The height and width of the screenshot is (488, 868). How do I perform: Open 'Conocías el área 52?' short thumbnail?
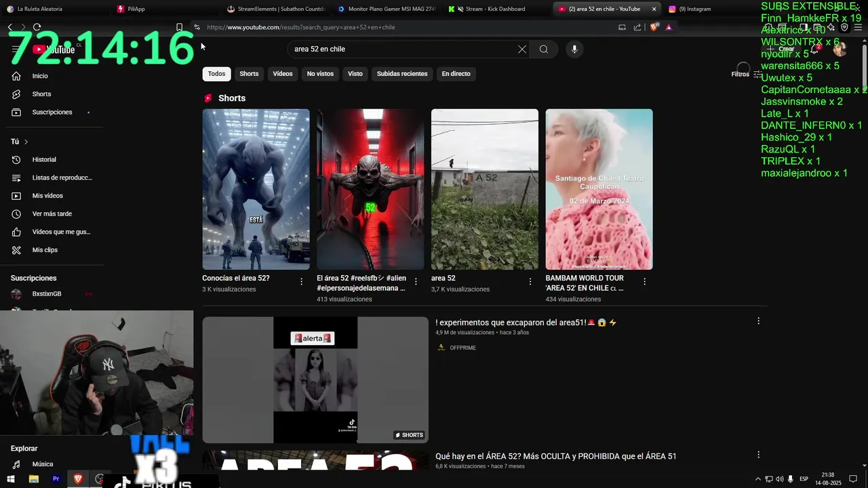coord(256,189)
